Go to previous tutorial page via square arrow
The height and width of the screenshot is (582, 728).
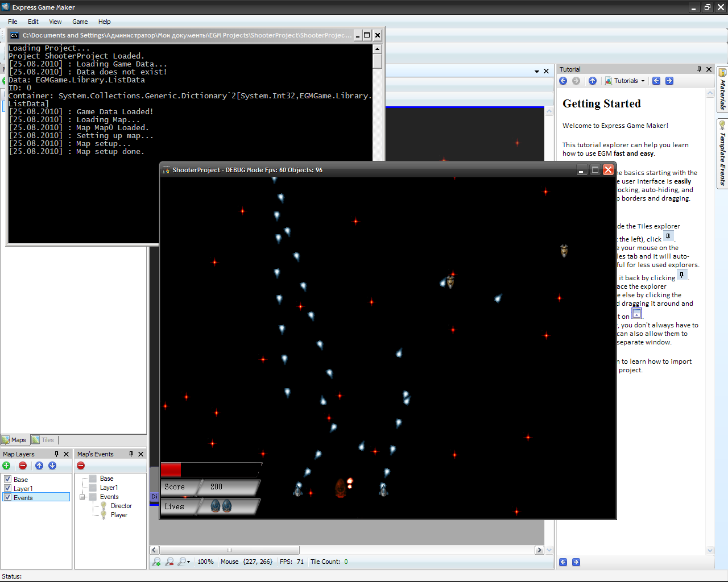[656, 81]
